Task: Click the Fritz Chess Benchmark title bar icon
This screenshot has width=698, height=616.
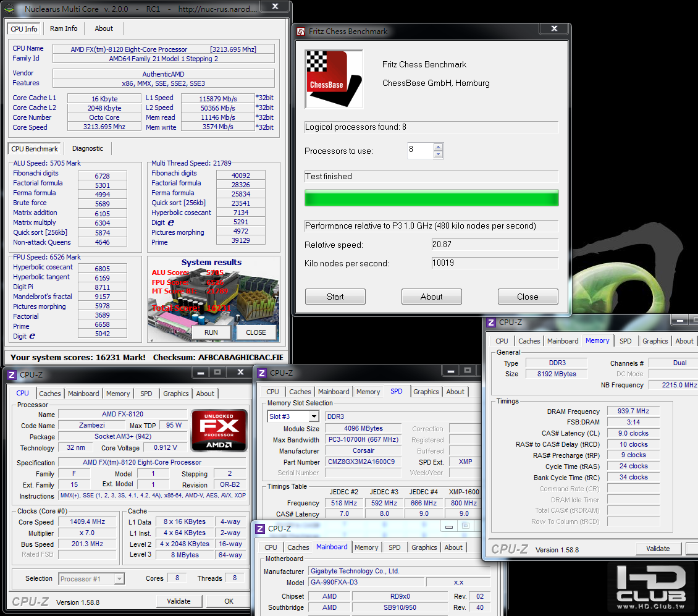Action: pos(301,31)
